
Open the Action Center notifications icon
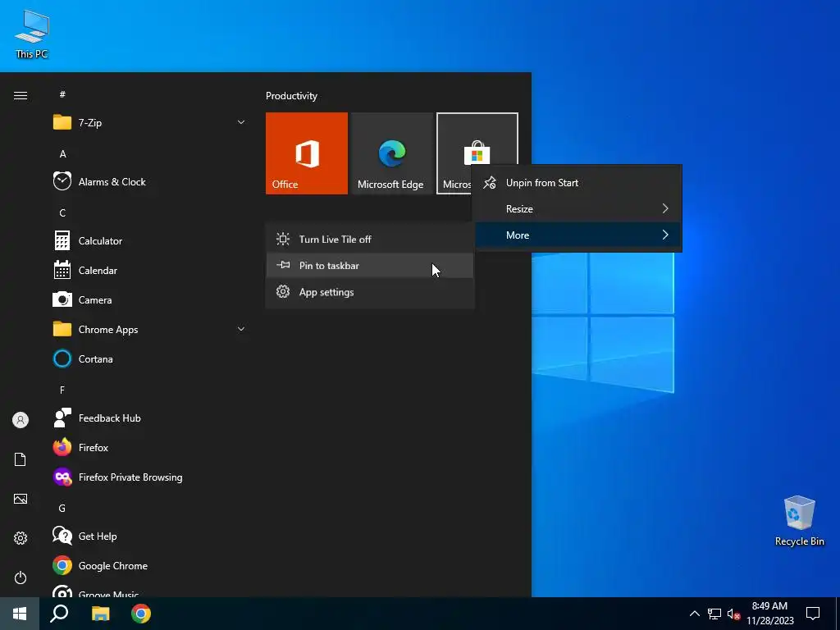tap(813, 614)
